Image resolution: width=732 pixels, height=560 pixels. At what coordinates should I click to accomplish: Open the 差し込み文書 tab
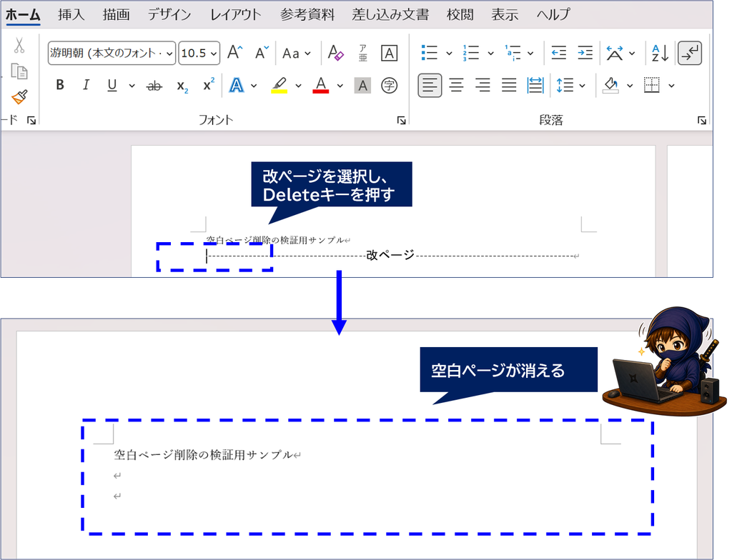390,14
